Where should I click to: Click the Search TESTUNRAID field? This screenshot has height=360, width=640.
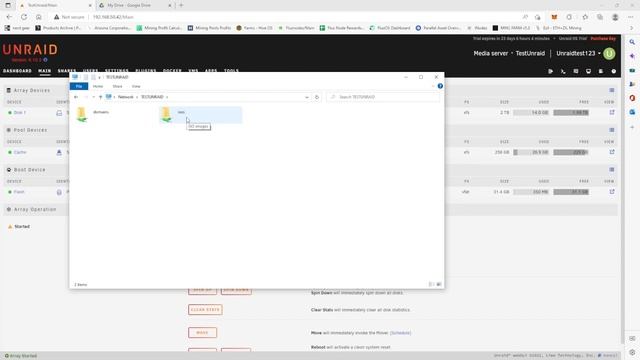click(383, 97)
